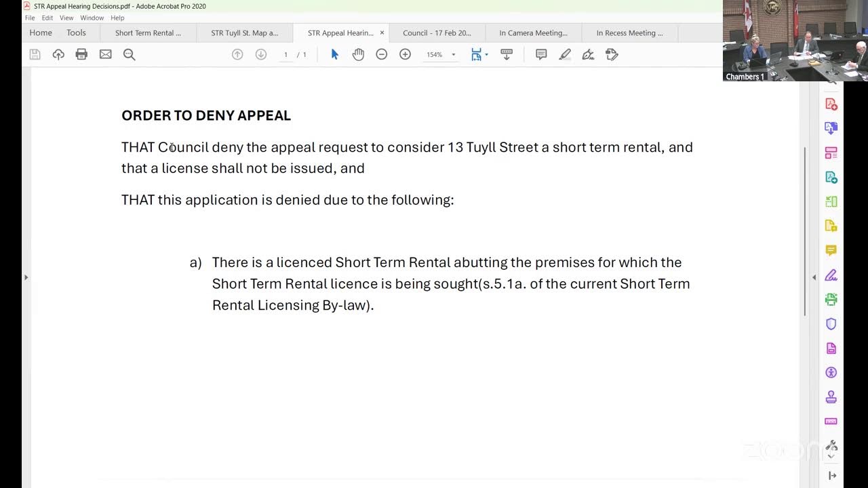Click the Chambers 1 video thumbnail
Screen dimensions: 868x488
[795, 41]
